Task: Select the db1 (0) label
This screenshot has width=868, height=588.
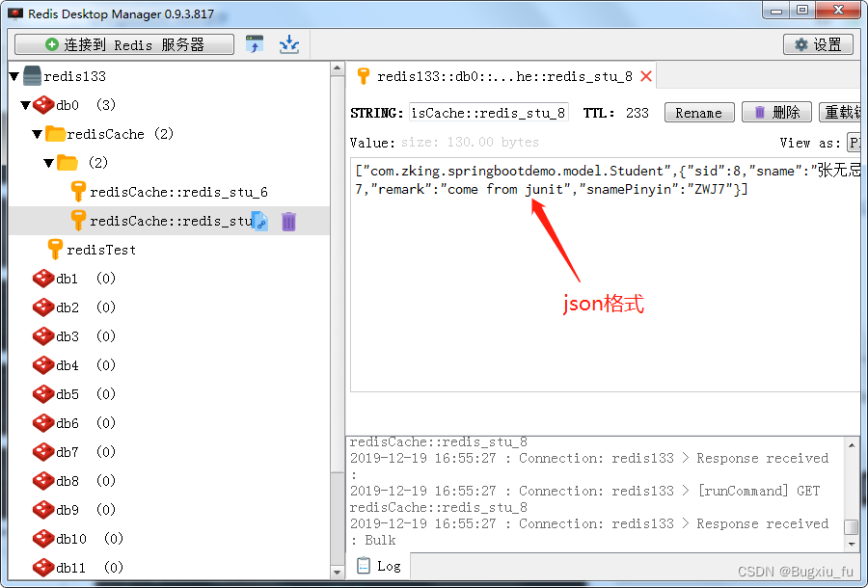Action: click(86, 279)
